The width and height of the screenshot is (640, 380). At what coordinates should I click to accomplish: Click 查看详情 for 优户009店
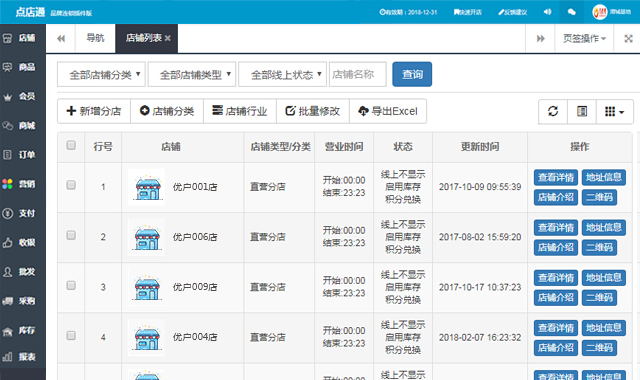coord(556,278)
